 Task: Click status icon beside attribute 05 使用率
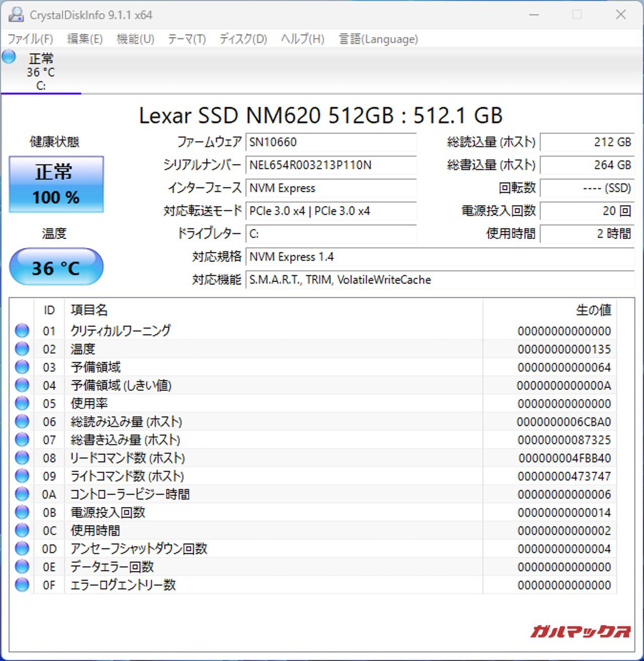(22, 403)
